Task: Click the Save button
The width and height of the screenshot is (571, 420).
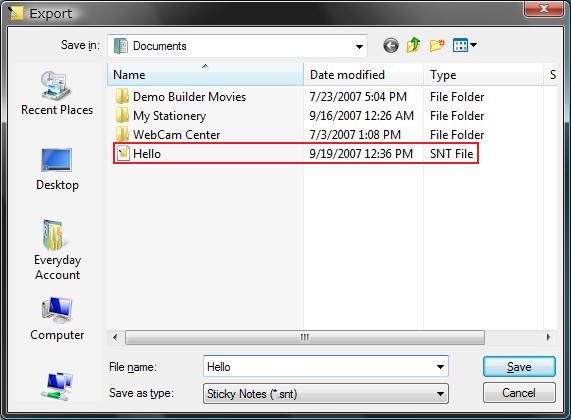Action: 519,366
